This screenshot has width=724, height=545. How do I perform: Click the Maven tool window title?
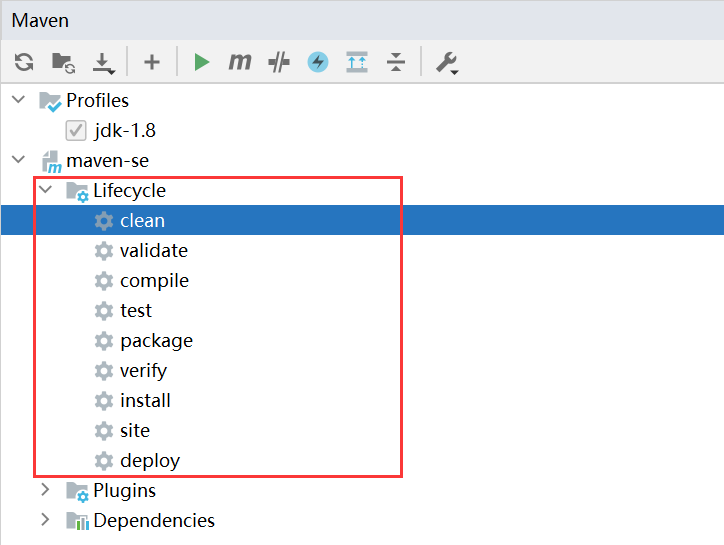[x=40, y=20]
